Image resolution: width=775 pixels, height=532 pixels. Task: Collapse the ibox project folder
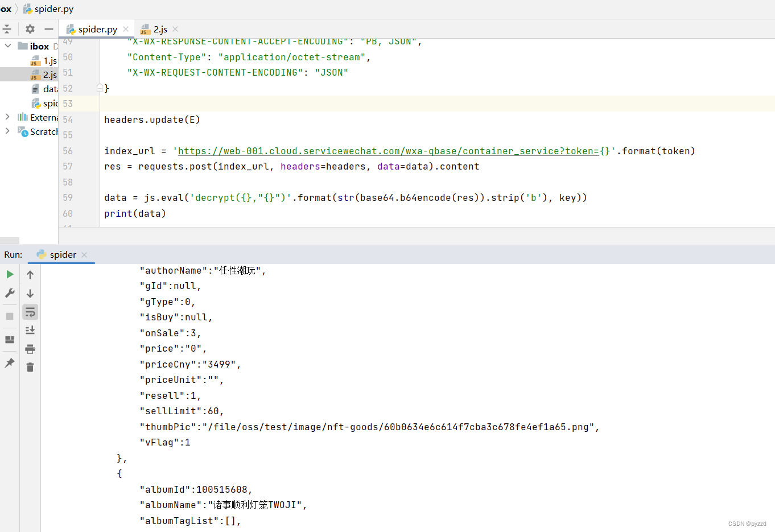[8, 46]
